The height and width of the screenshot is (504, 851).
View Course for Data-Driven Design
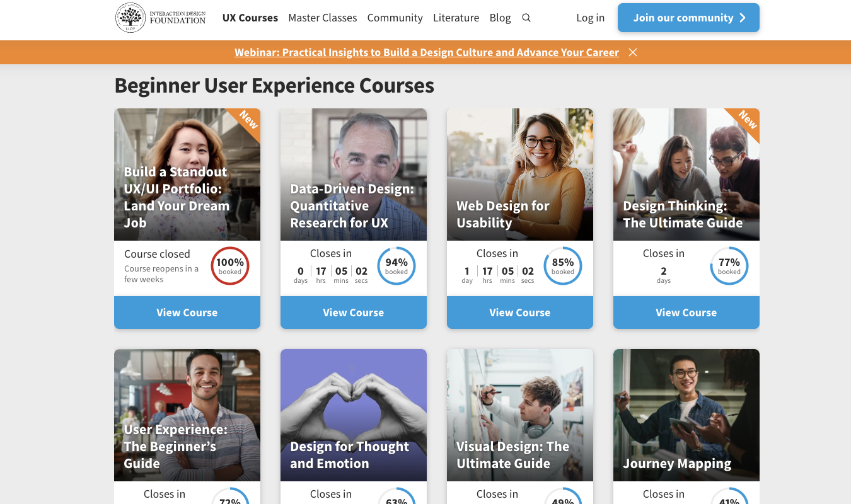pos(353,312)
